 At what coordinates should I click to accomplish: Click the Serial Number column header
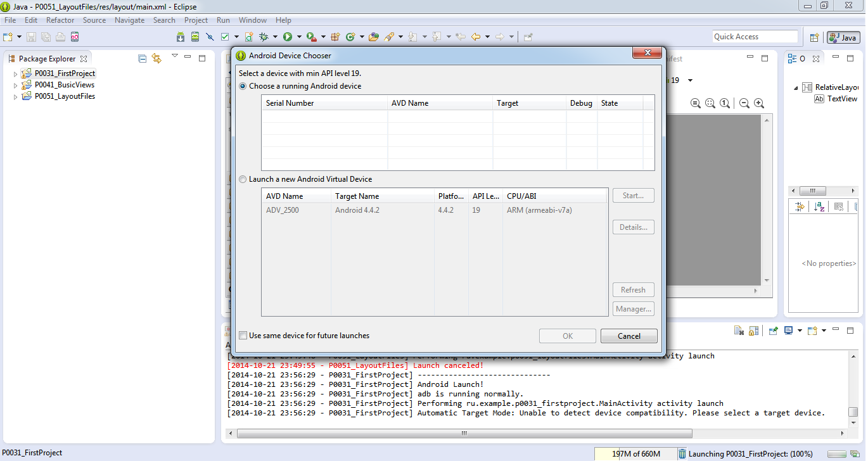tap(325, 103)
